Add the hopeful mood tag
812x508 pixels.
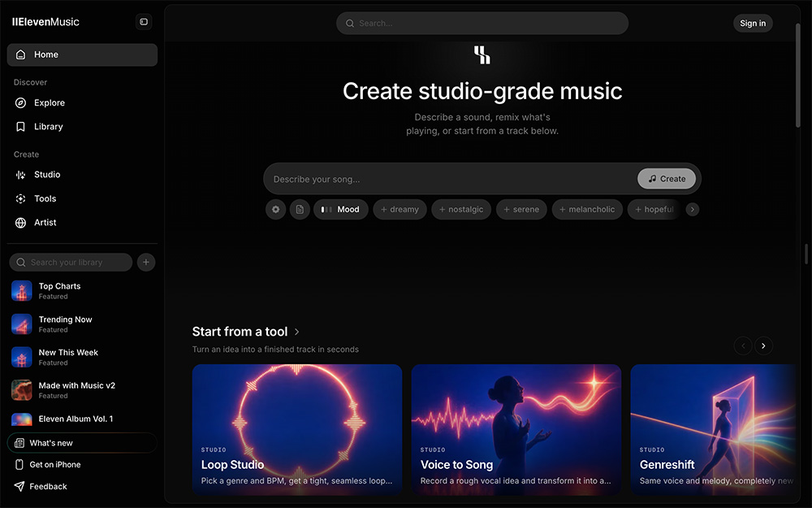coord(654,210)
